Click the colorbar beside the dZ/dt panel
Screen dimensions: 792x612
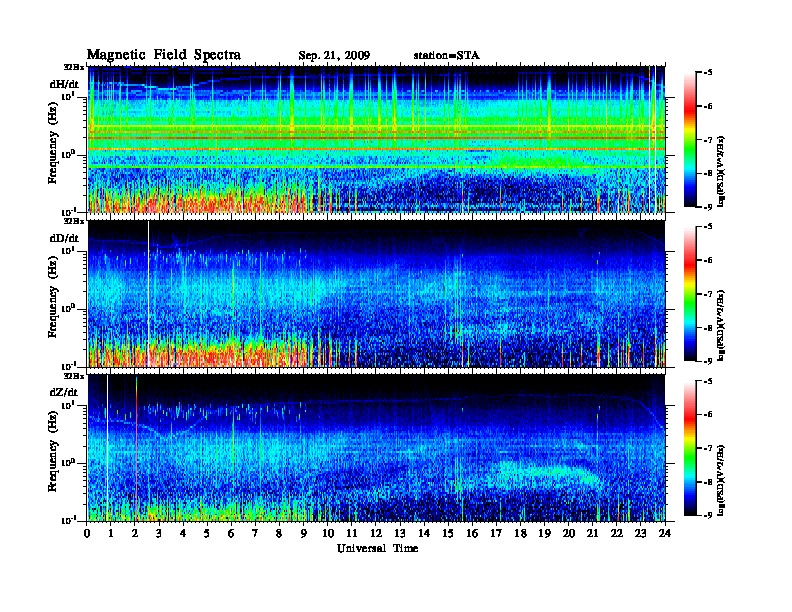click(x=690, y=448)
